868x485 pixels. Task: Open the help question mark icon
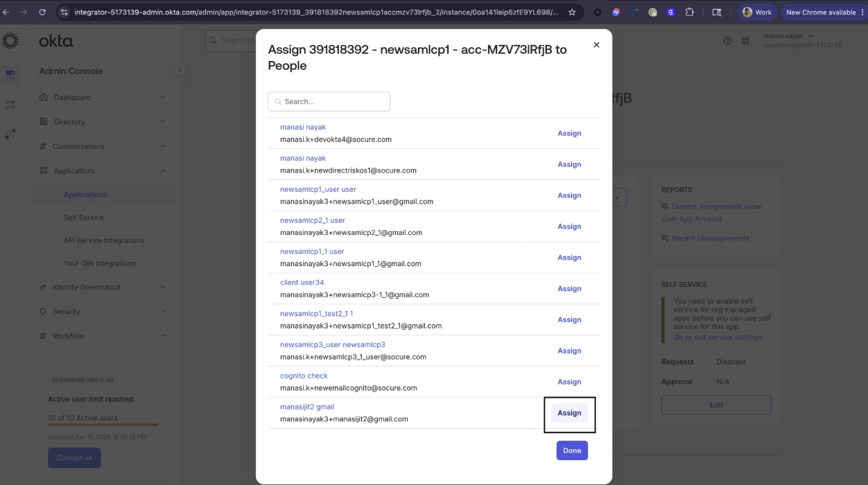pos(727,41)
